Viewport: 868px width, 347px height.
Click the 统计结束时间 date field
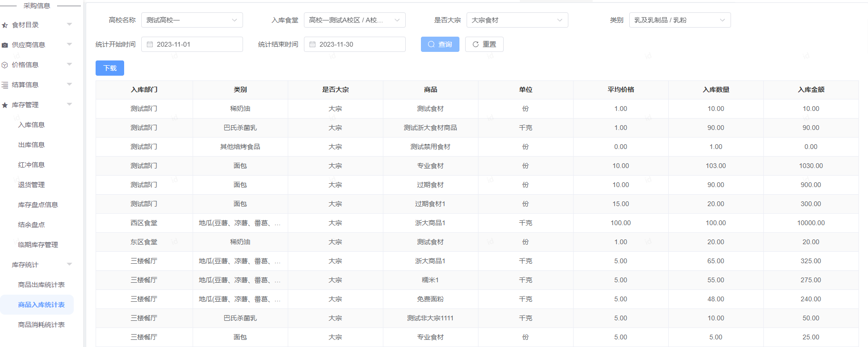point(355,44)
